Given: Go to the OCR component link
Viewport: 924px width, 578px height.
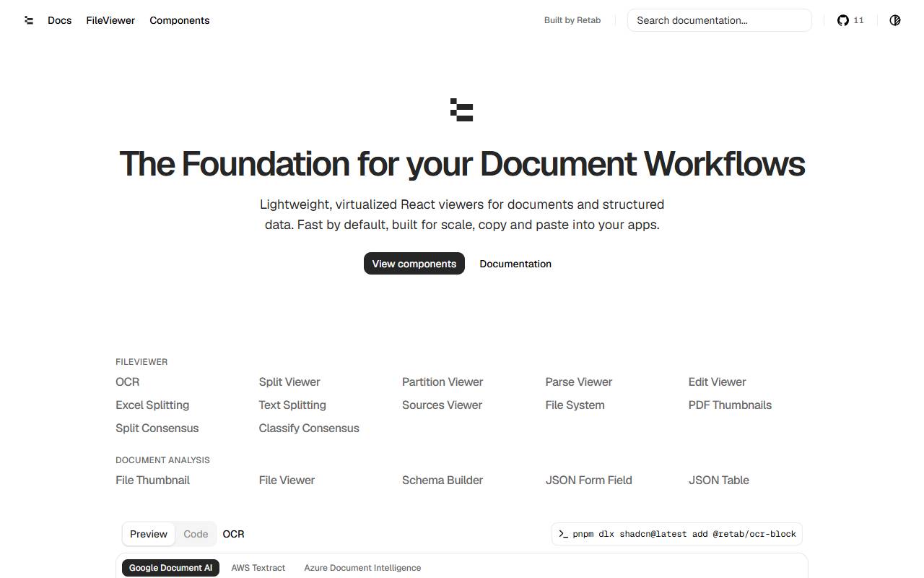Looking at the screenshot, I should pyautogui.click(x=128, y=381).
